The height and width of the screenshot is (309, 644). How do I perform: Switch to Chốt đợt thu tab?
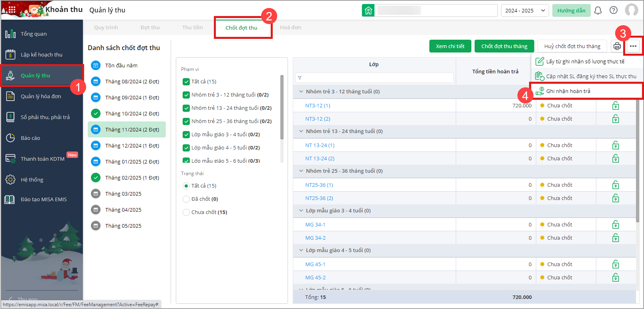point(241,28)
